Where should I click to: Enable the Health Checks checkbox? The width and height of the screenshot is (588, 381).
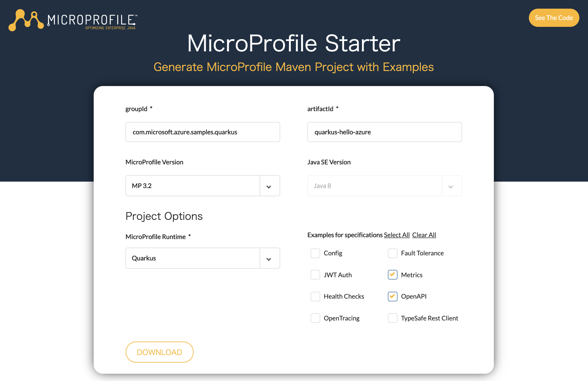(315, 296)
